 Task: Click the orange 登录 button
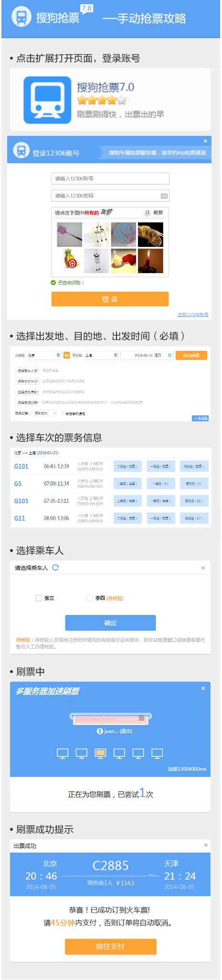(110, 299)
